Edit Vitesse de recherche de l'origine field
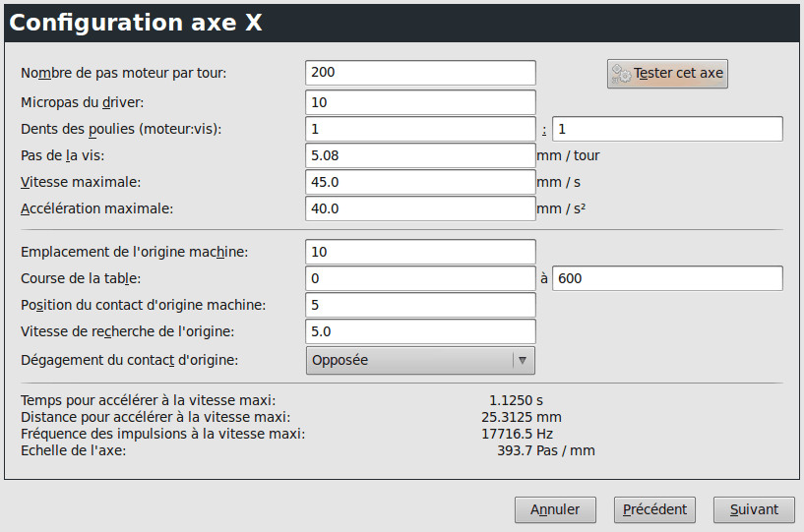The width and height of the screenshot is (804, 532). (x=420, y=332)
